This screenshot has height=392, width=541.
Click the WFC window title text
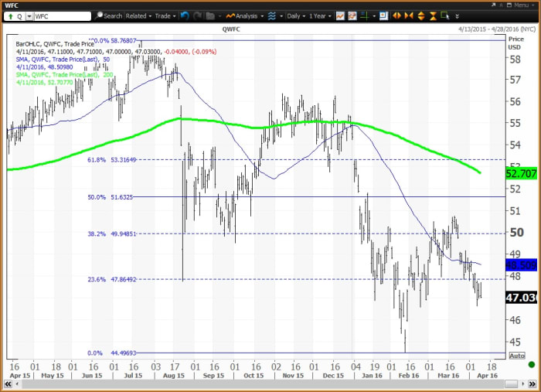click(x=12, y=5)
